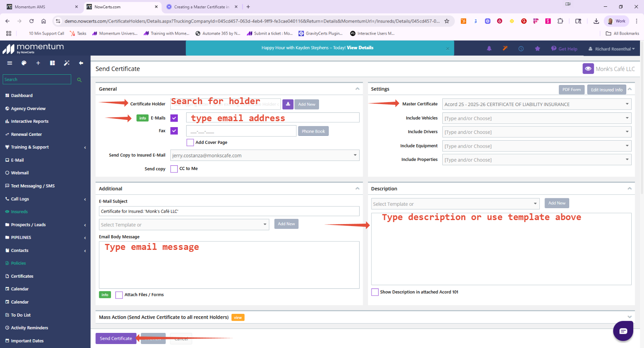Toggle the Fax checkbox

[174, 131]
